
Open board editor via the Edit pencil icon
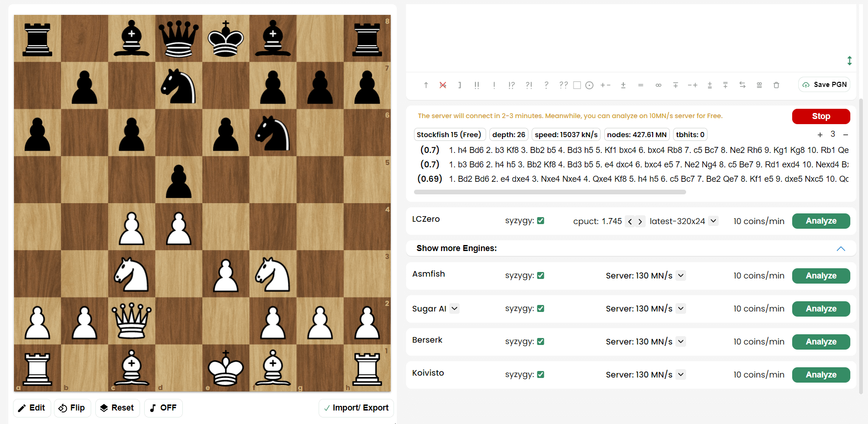tap(32, 408)
